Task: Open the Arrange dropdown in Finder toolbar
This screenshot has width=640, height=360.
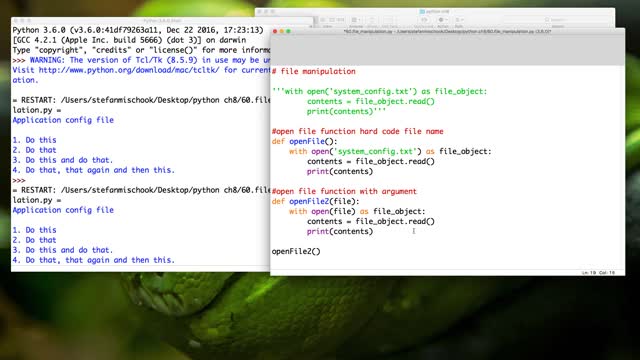Action: click(356, 20)
